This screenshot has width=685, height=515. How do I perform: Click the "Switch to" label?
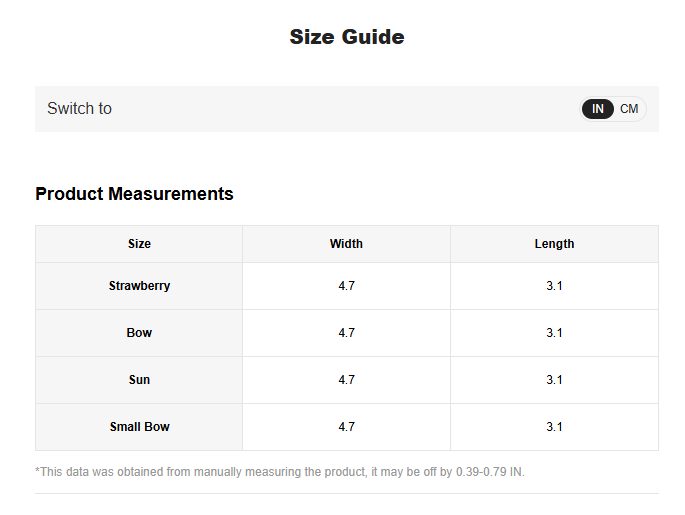point(80,109)
